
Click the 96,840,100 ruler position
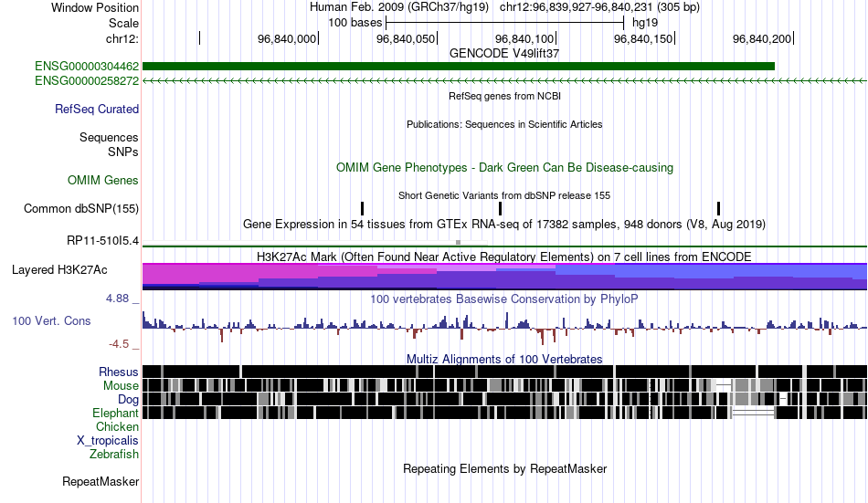[524, 38]
